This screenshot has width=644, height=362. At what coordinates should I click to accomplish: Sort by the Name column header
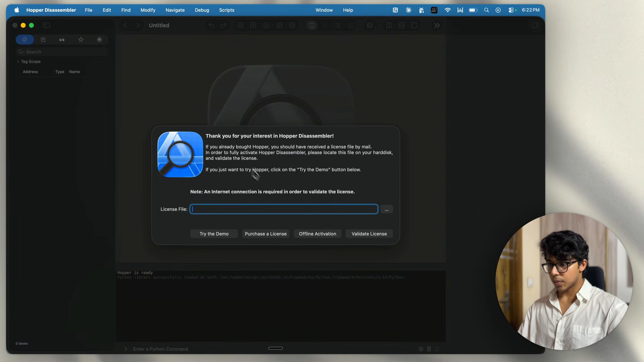click(74, 72)
